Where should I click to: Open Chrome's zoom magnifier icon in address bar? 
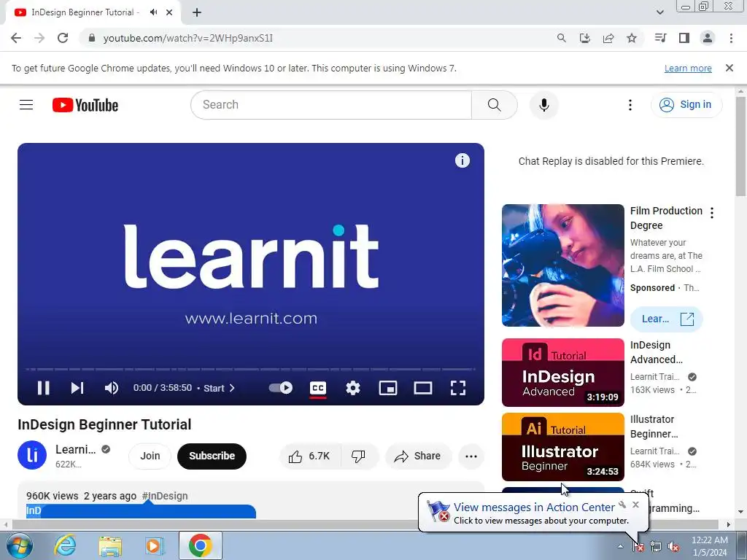pyautogui.click(x=562, y=38)
